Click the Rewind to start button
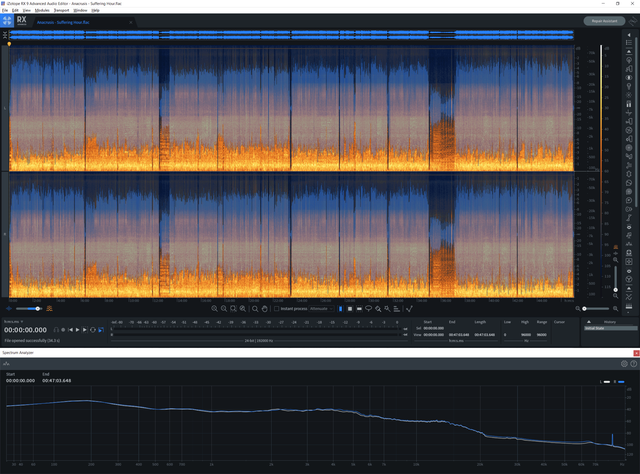 [x=70, y=330]
